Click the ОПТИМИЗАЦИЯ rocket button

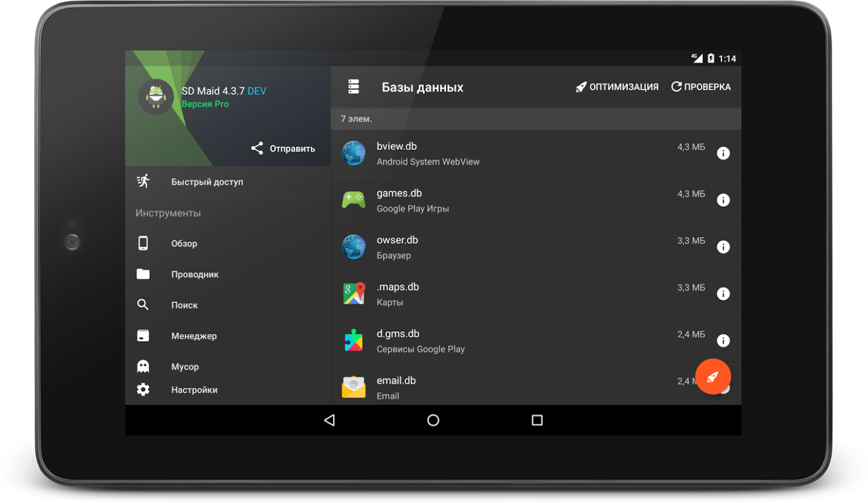[x=617, y=87]
